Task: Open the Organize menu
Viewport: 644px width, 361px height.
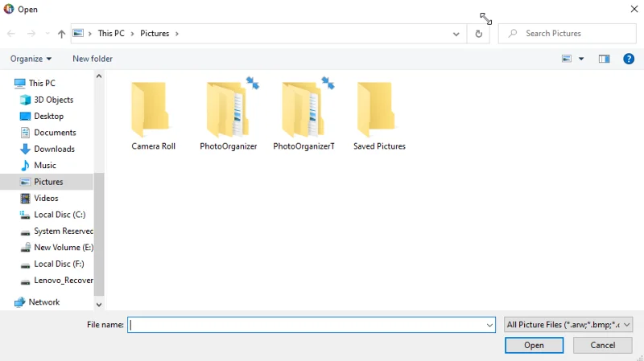Action: 31,59
